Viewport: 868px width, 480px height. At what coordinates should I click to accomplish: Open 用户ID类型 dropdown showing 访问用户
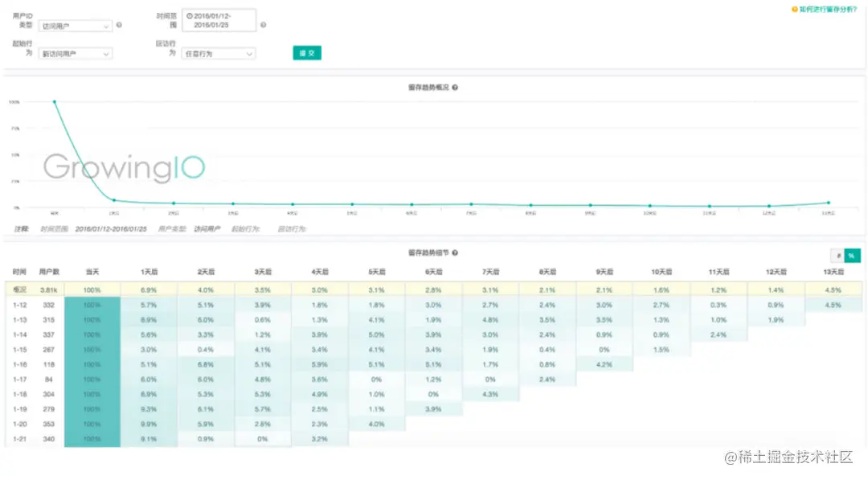pos(76,26)
